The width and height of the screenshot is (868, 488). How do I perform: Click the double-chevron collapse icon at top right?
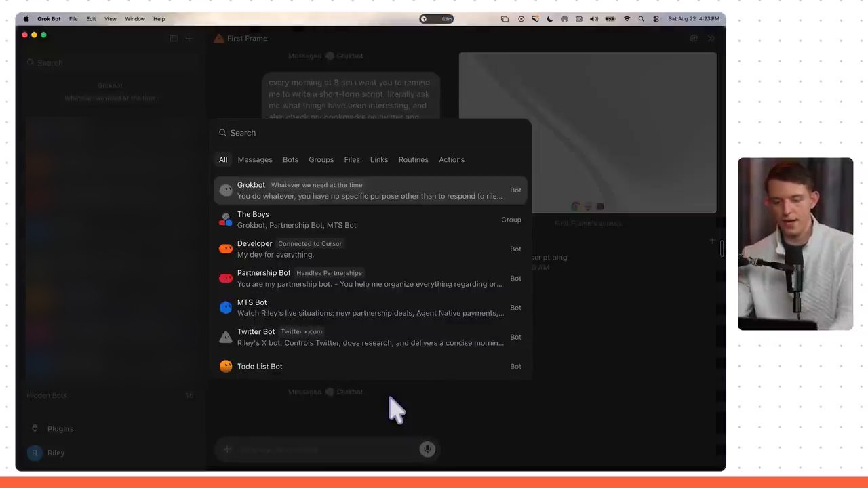click(711, 39)
